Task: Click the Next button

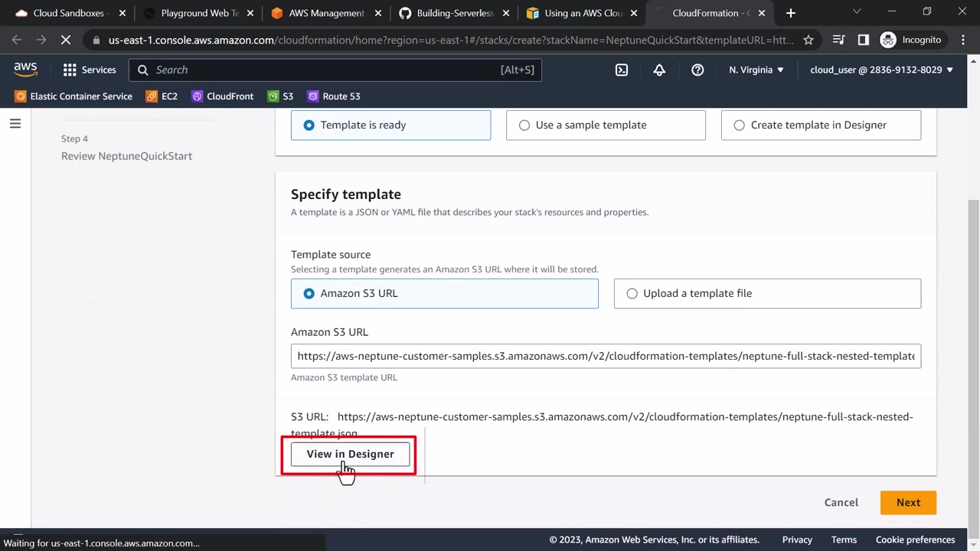Action: pyautogui.click(x=908, y=502)
